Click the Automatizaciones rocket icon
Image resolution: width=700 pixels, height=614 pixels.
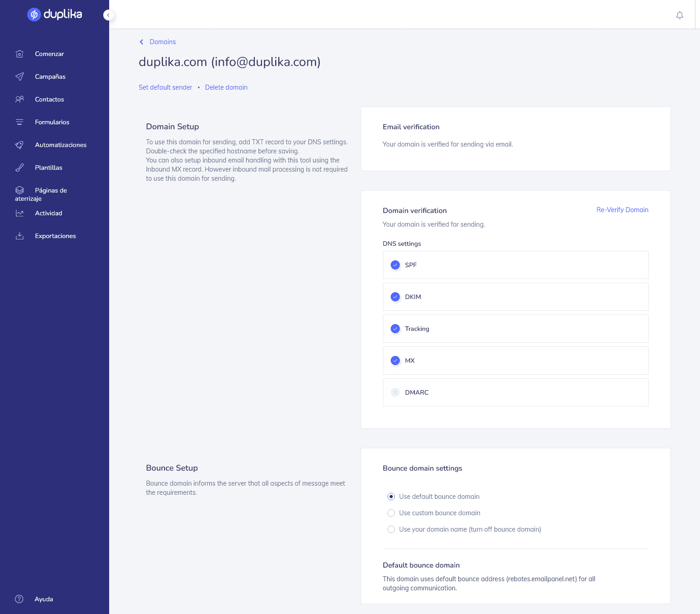pos(20,145)
